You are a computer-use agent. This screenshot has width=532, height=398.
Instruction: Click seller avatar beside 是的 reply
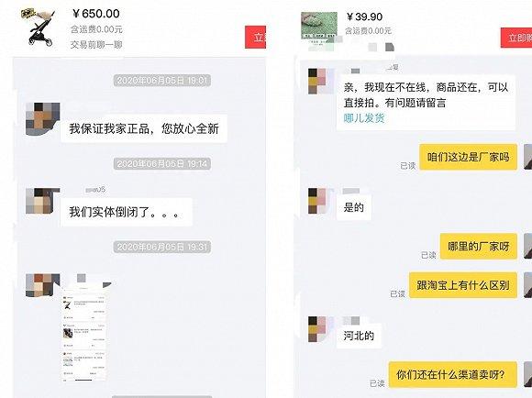[x=317, y=201]
